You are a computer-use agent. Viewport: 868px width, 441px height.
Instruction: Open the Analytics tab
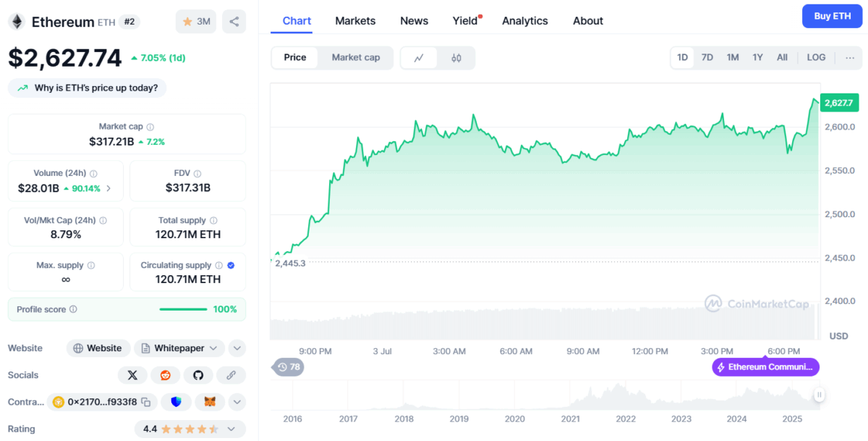pyautogui.click(x=525, y=21)
